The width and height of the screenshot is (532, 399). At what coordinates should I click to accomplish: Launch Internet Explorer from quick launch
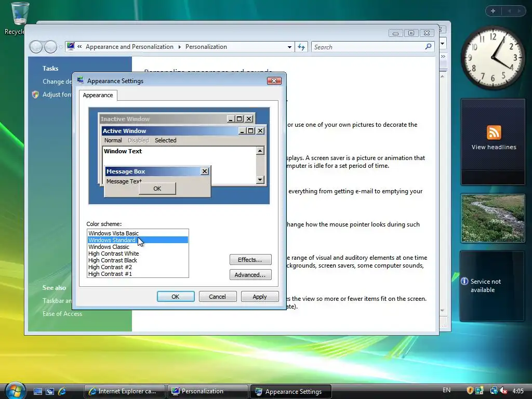(62, 391)
